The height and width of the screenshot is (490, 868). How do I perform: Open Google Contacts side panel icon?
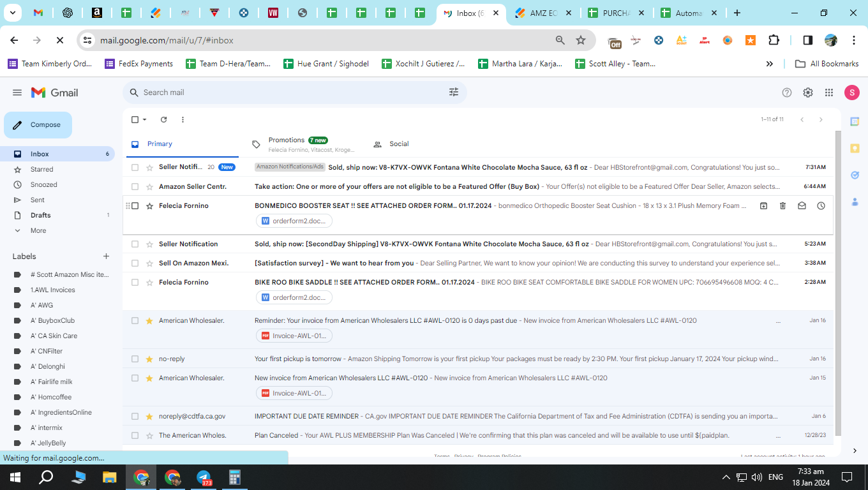click(855, 202)
